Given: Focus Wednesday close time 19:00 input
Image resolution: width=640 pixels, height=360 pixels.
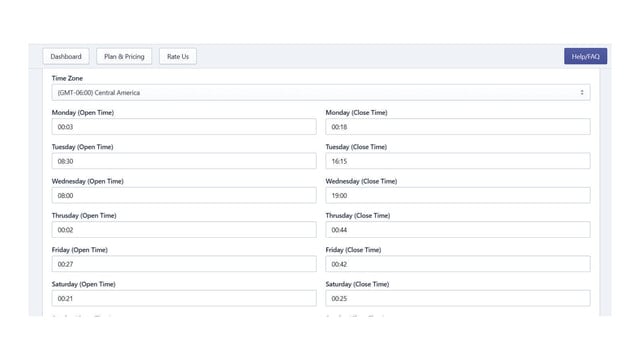Looking at the screenshot, I should 458,196.
